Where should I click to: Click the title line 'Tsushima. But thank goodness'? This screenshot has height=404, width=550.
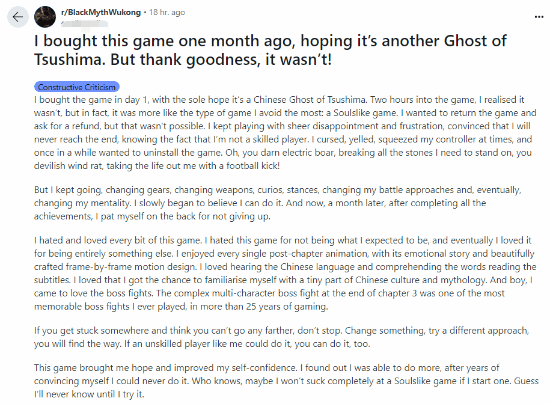[x=182, y=60]
